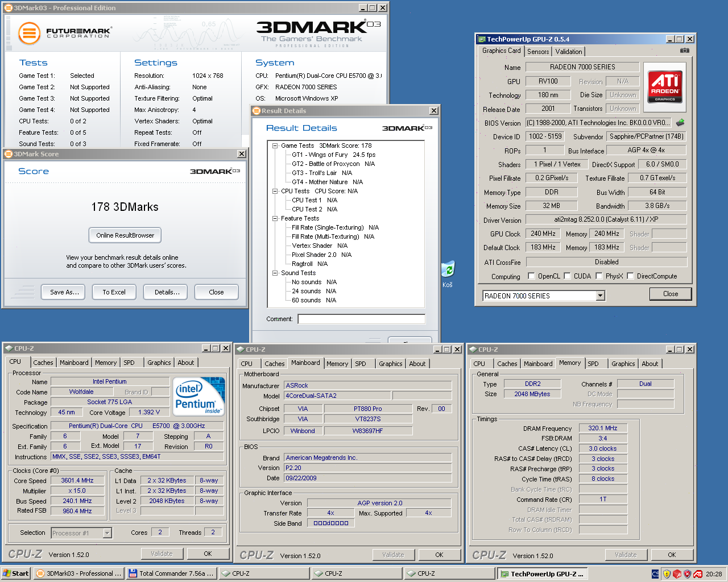
Task: Open Memory tab in the CPU-Z Mainboard window
Action: tap(337, 364)
